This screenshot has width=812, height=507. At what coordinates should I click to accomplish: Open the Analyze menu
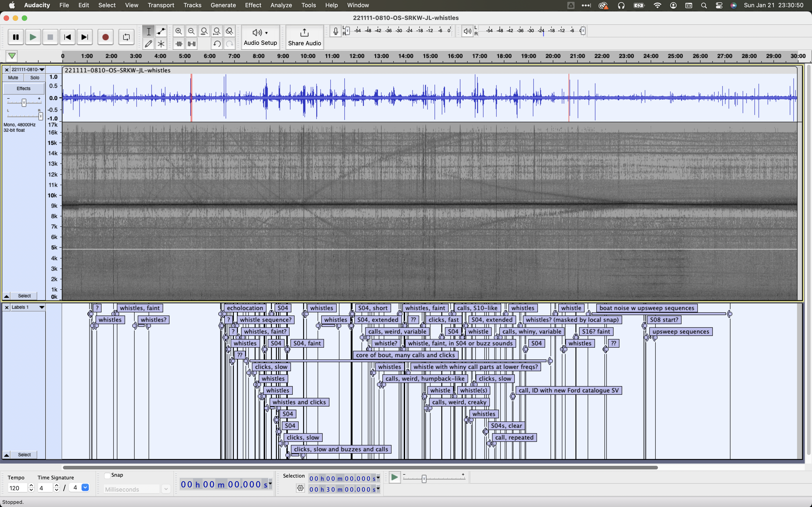pos(281,5)
